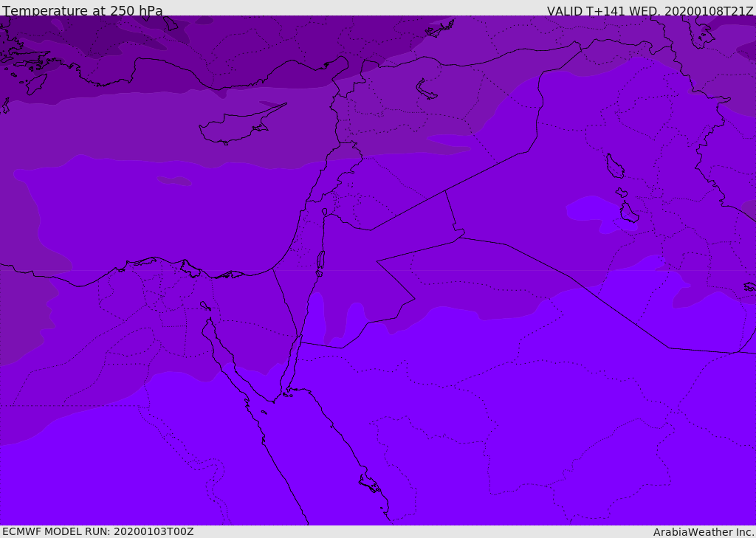Image resolution: width=756 pixels, height=538 pixels.
Task: Click the 'Temperature at 250 hPa' title
Action: coord(83,10)
